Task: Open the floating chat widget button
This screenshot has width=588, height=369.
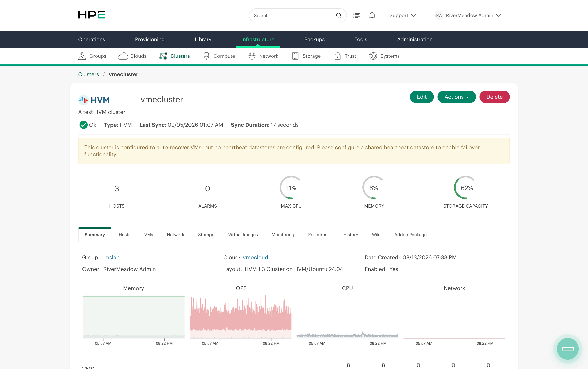Action: tap(568, 349)
